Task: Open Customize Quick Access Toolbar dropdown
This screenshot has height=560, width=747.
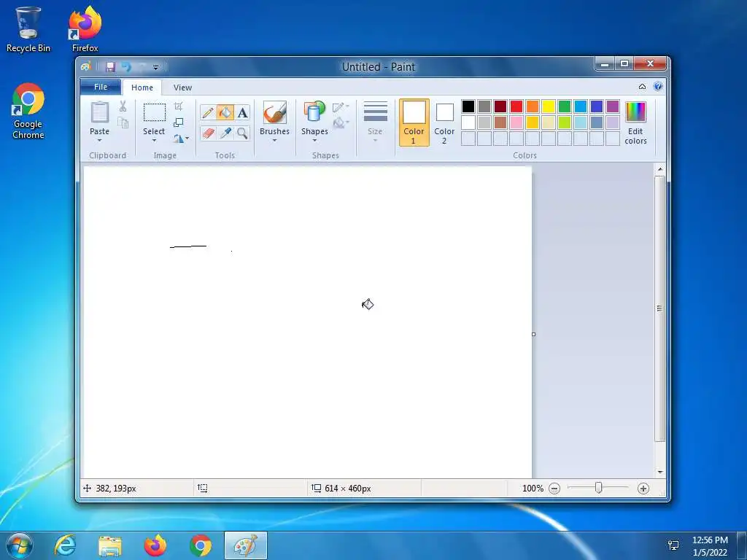Action: point(156,67)
